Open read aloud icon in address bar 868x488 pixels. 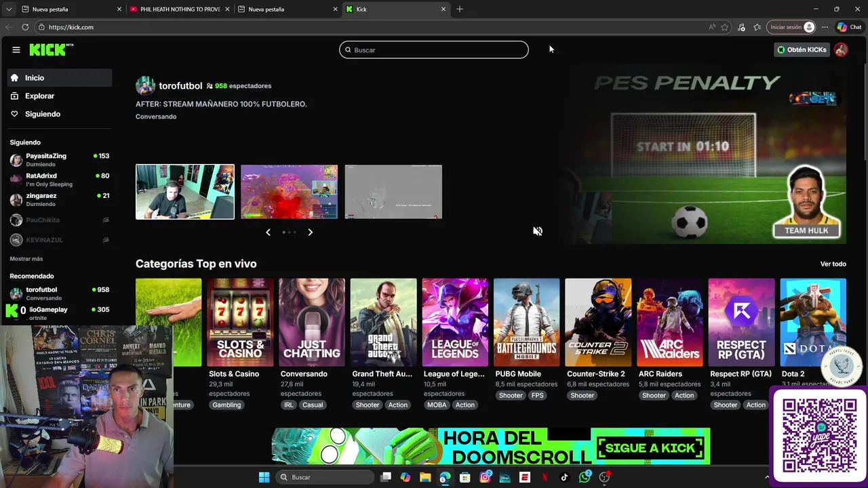(712, 27)
